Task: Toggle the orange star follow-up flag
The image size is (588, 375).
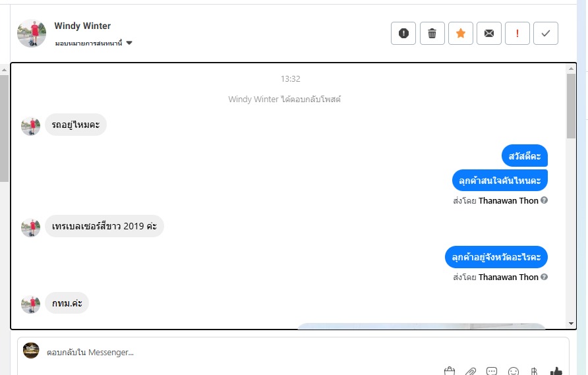Action: [x=461, y=34]
